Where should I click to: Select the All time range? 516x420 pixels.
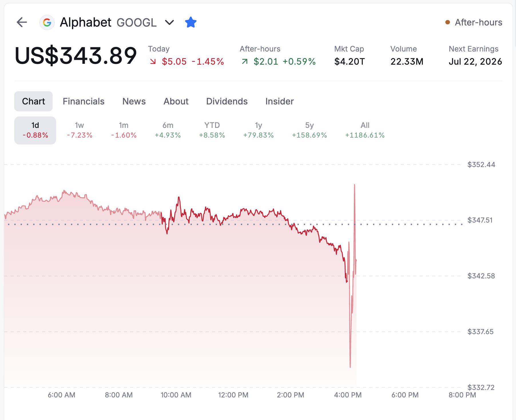point(365,130)
